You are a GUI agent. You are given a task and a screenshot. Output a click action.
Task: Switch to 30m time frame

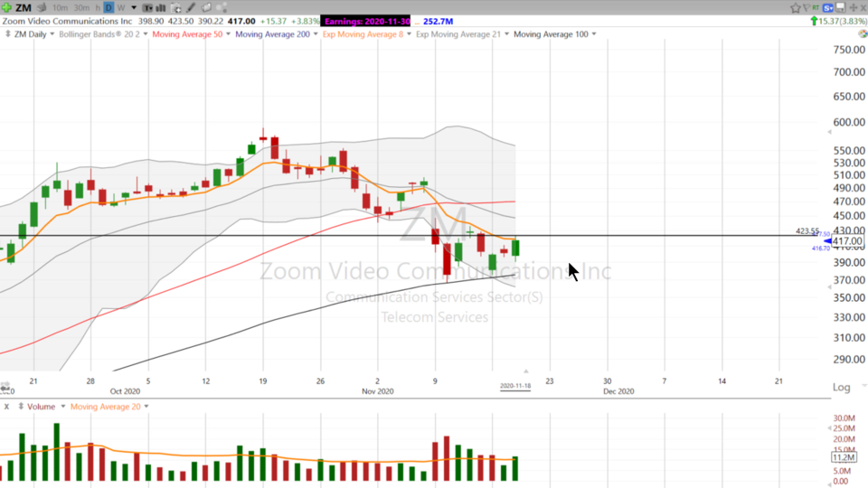pos(81,8)
